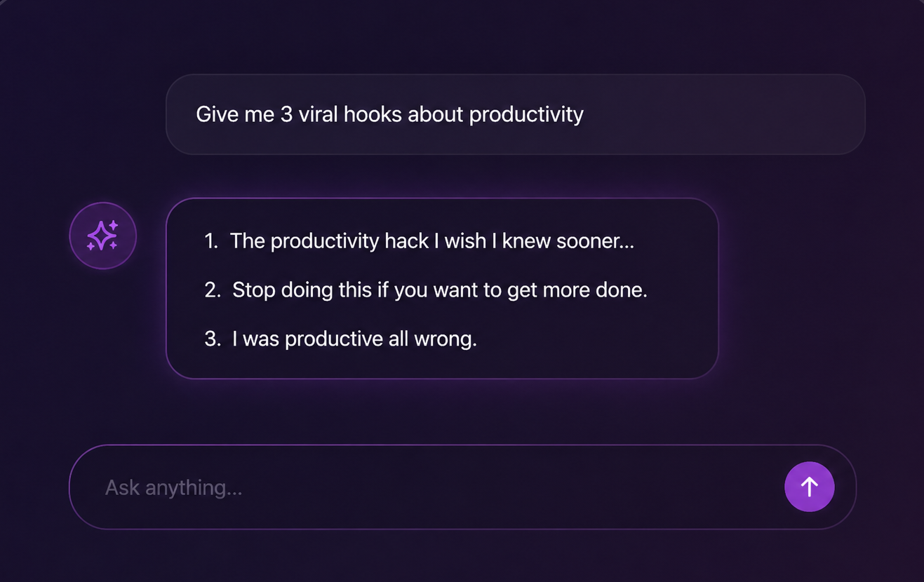Click the word "productivity" in the user message
The image size is (924, 582).
point(526,114)
